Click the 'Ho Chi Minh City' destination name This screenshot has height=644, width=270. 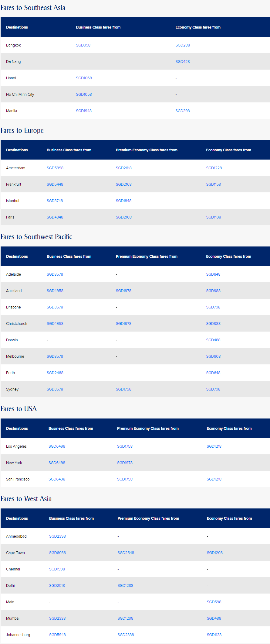[x=20, y=95]
